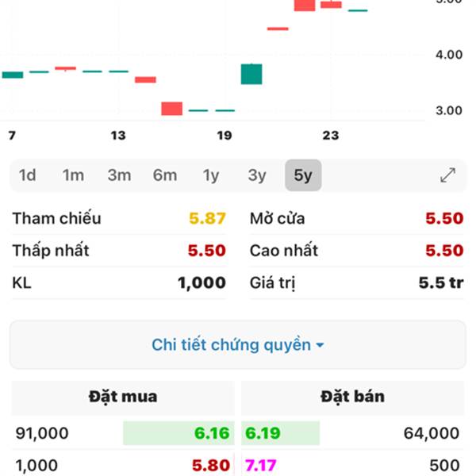Select the 1y time range
This screenshot has width=476, height=476.
tap(211, 175)
